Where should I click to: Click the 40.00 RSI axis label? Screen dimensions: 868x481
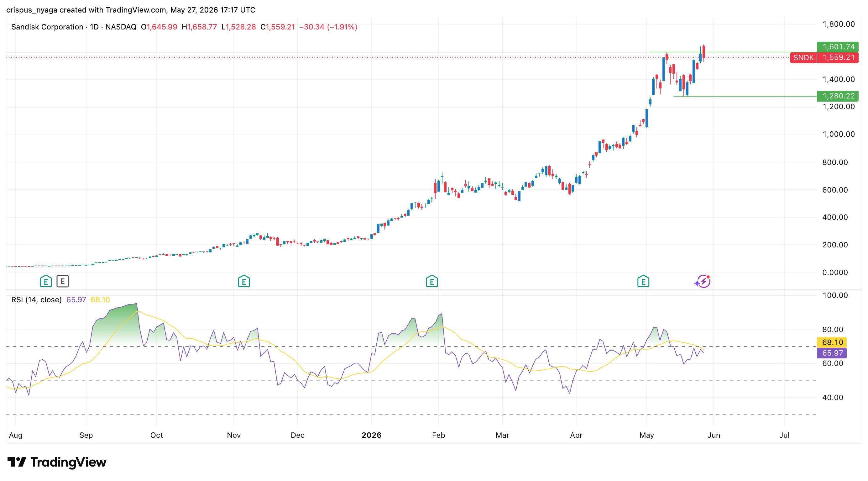point(833,398)
